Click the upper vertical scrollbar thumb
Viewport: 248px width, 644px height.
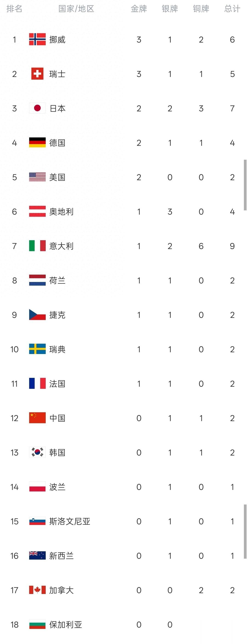[x=245, y=185]
